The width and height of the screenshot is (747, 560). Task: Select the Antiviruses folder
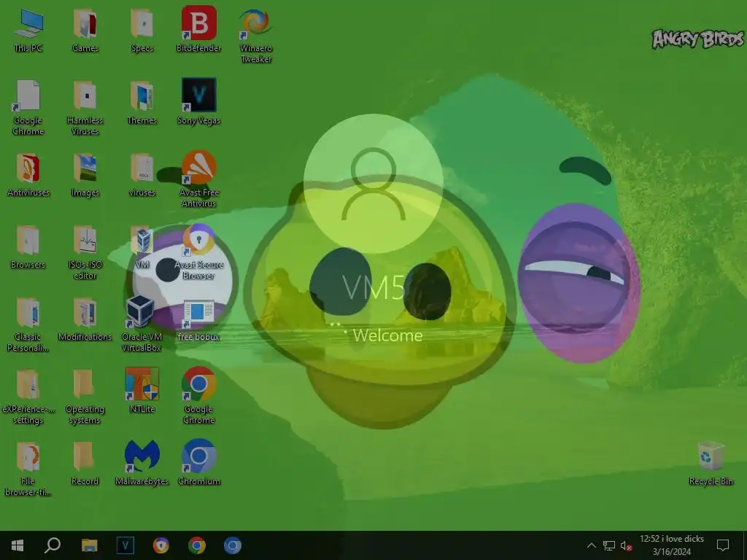coord(28,175)
